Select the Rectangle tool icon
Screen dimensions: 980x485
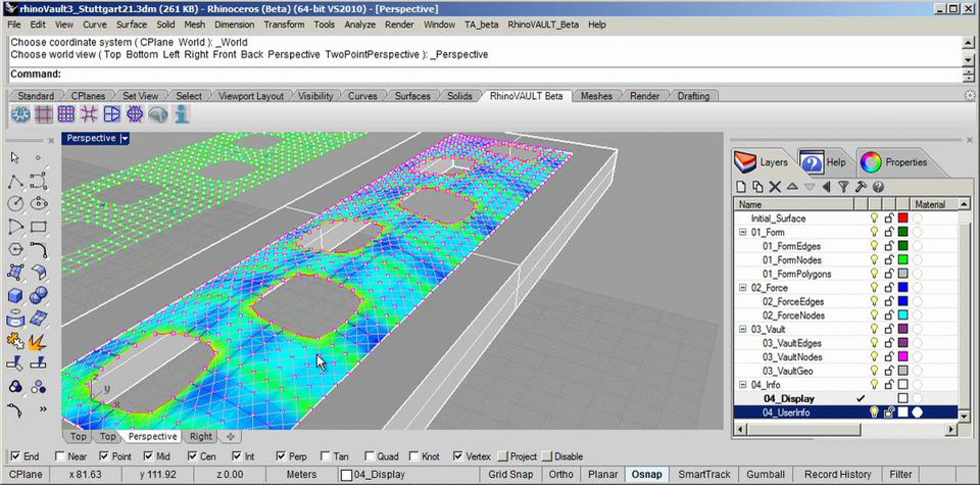coord(38,227)
